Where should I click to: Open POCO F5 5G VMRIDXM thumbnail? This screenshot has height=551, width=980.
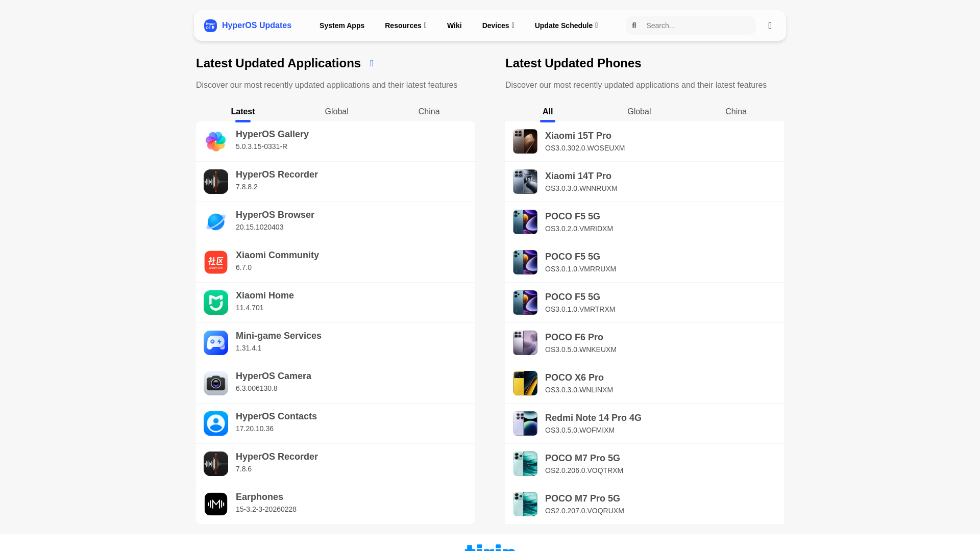point(525,222)
